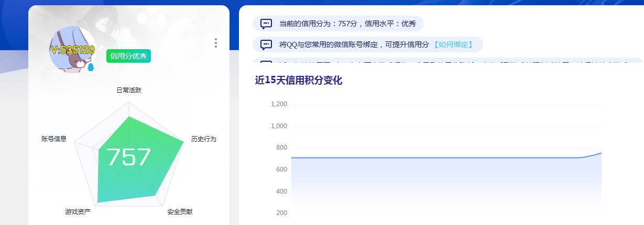This screenshot has width=644, height=225.
Task: Click the 近15天信用积分变化 heading
Action: 299,81
